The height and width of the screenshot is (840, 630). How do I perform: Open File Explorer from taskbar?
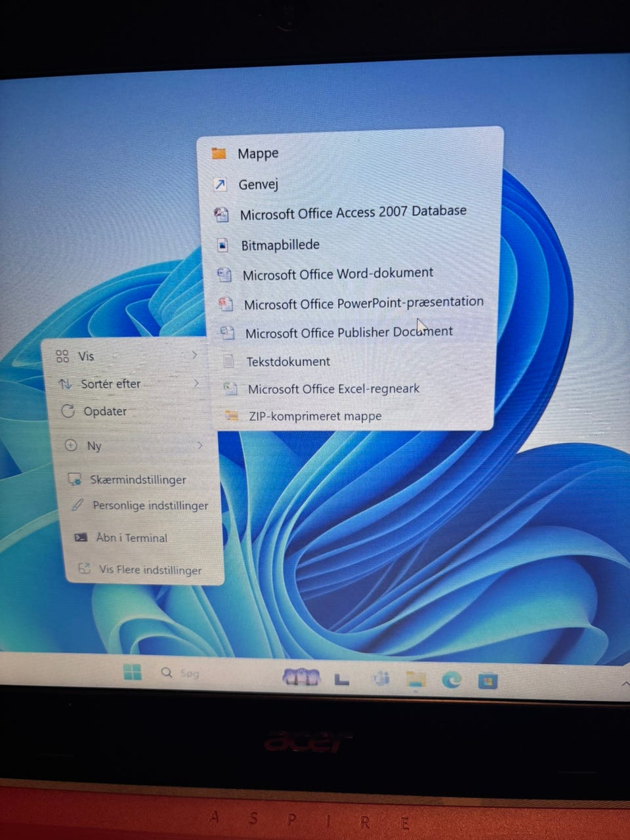(416, 681)
